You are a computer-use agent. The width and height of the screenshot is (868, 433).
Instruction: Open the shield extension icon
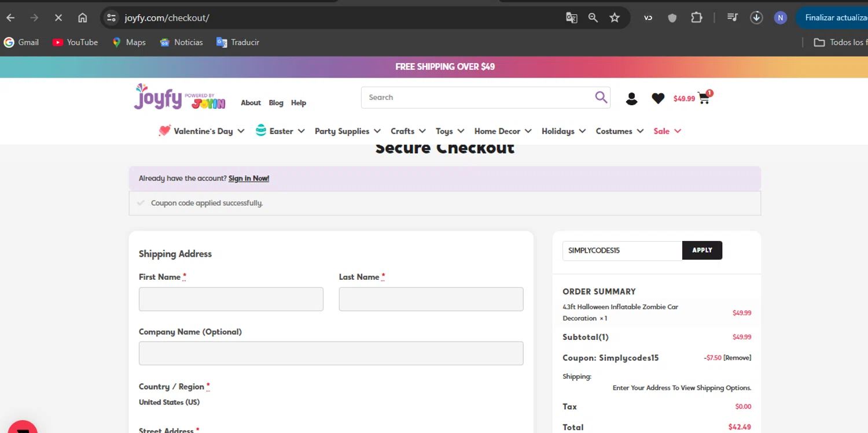(672, 18)
